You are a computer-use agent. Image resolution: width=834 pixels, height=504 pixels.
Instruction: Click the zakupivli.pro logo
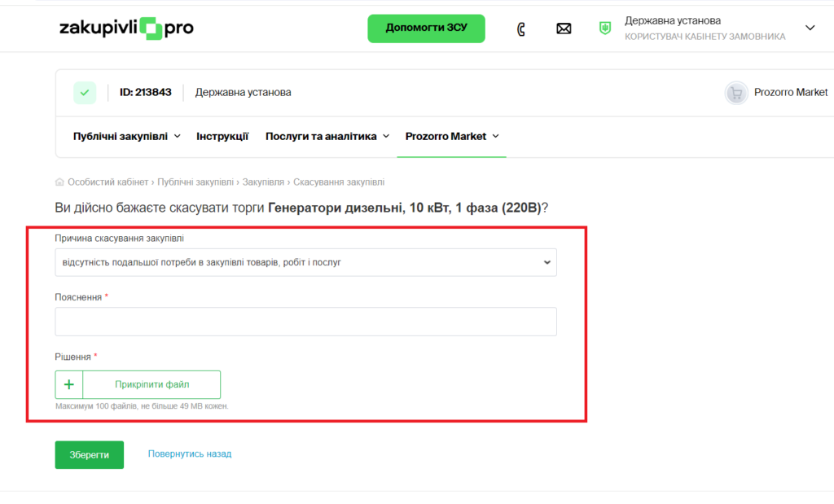126,28
